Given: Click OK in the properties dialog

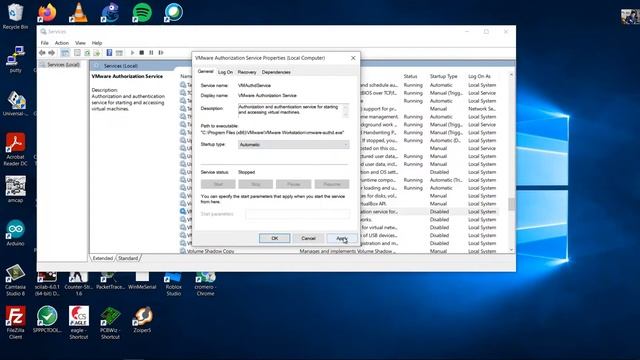Looking at the screenshot, I should coord(275,238).
